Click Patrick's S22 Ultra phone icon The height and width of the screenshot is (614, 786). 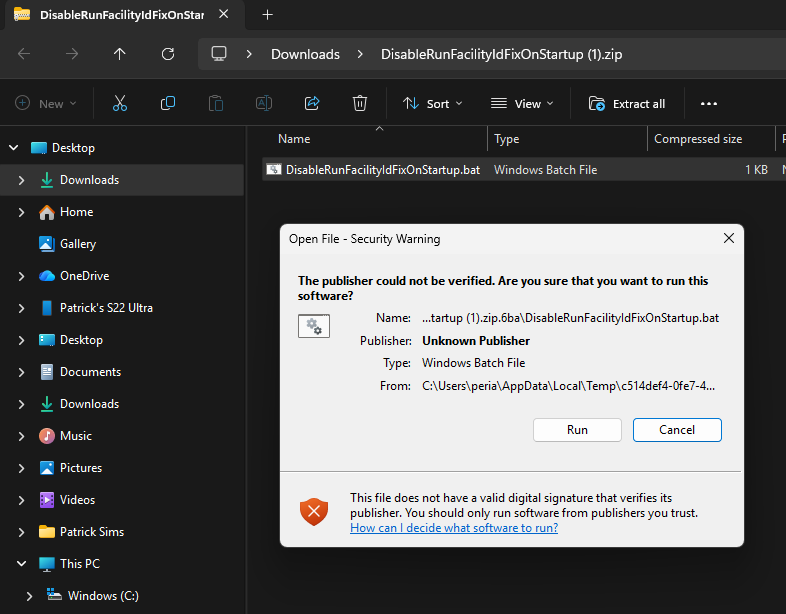pos(47,308)
